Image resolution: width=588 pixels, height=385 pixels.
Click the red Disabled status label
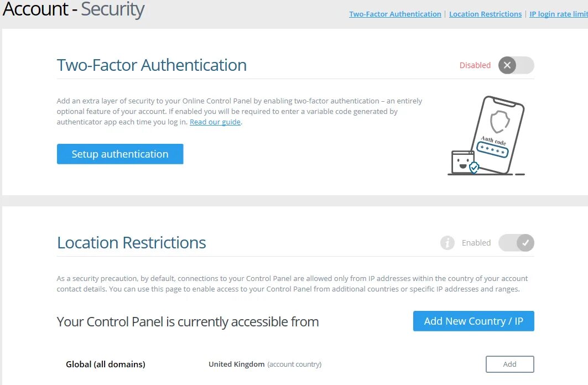[475, 65]
